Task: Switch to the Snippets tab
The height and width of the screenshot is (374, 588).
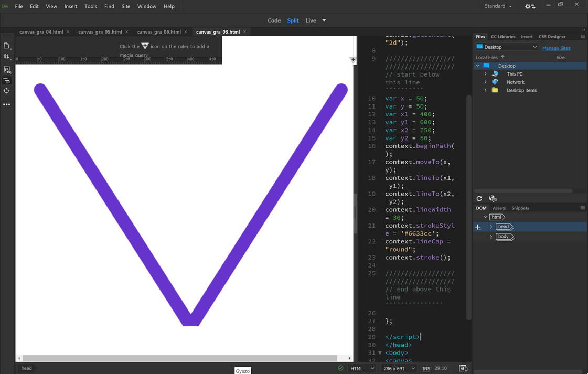Action: pyautogui.click(x=520, y=208)
